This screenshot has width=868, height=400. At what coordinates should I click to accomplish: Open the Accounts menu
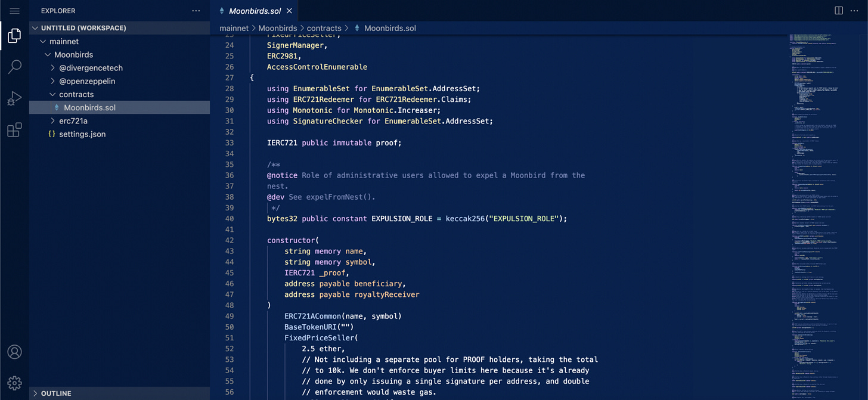14,352
